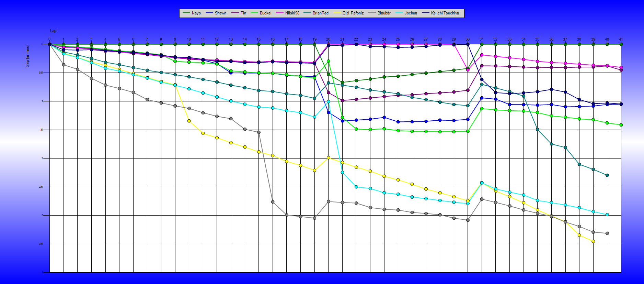Viewport: 644px width, 284px height.
Task: Click the light green Buckel point at lap 20
Action: coord(329,61)
